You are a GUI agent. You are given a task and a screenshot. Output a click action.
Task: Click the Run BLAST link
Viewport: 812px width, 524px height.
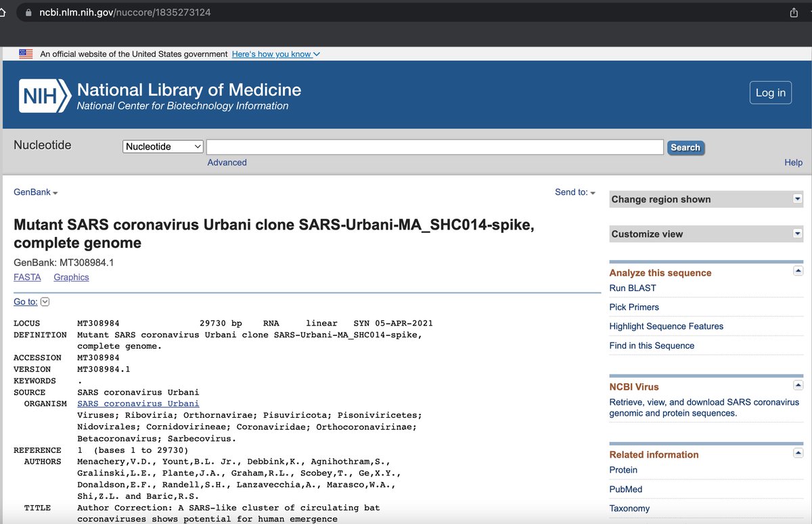click(632, 288)
